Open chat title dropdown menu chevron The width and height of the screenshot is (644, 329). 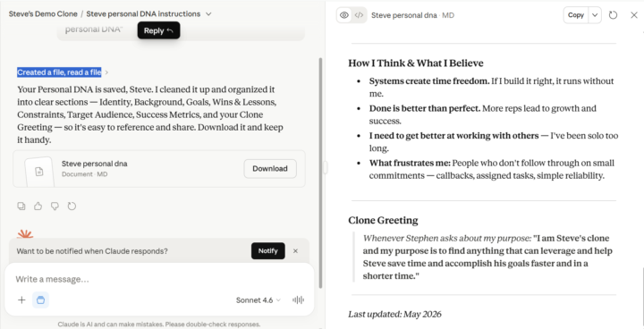208,14
